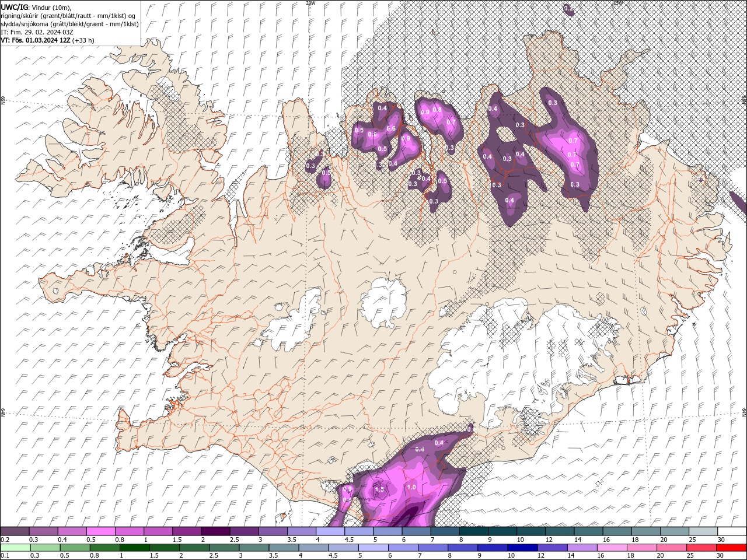This screenshot has width=747, height=560.
Task: Click the '1.0' value in the southern pink area
Action: pyautogui.click(x=411, y=488)
